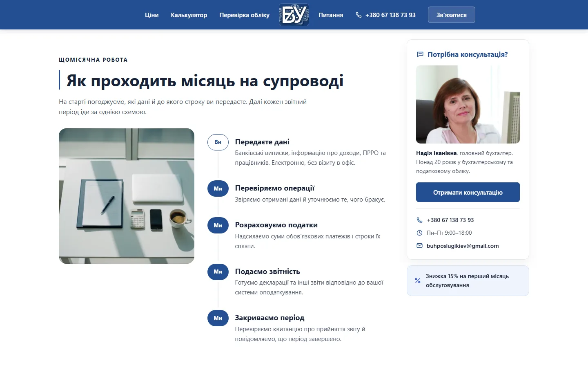This screenshot has width=588, height=368.
Task: Click the clock icon next to Пн–Пт hours
Action: point(419,233)
